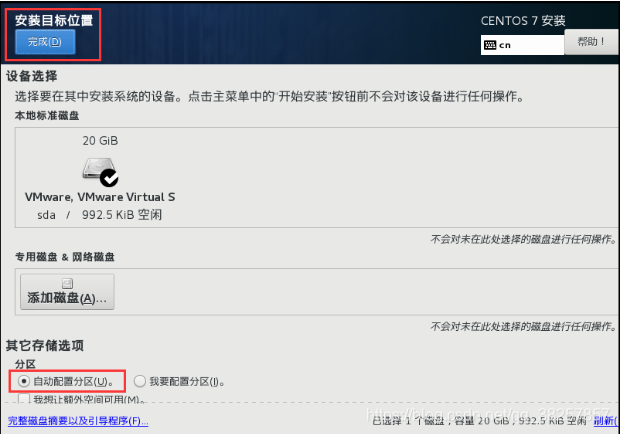
Task: Open help with the 帮助! button
Action: pyautogui.click(x=592, y=42)
